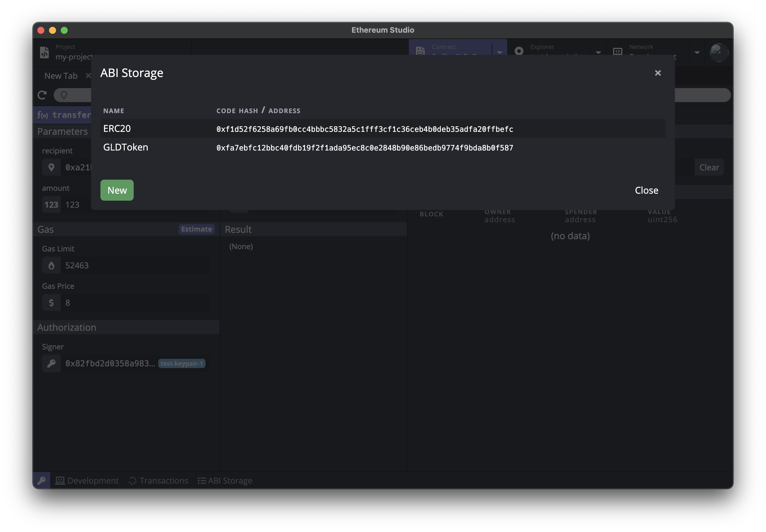The image size is (766, 532).
Task: Expand the Explorer dropdown arrow
Action: tap(598, 52)
